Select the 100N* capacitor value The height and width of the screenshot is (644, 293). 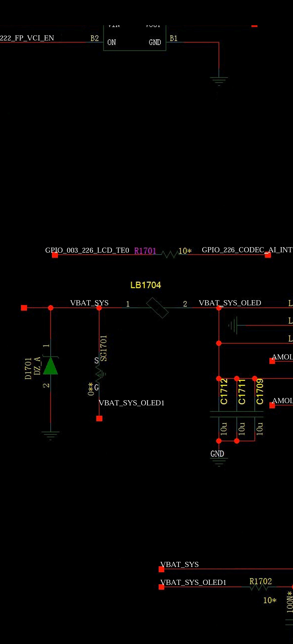coord(290,602)
